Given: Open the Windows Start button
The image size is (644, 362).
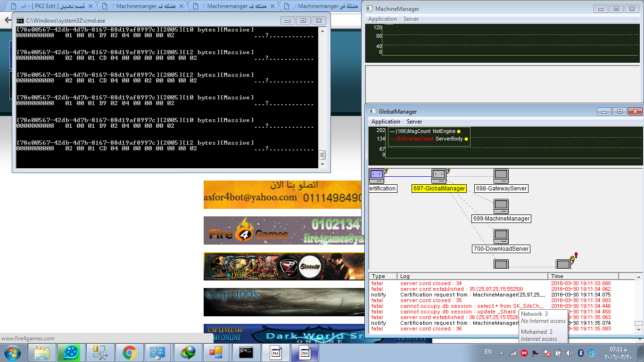Looking at the screenshot, I should point(13,353).
